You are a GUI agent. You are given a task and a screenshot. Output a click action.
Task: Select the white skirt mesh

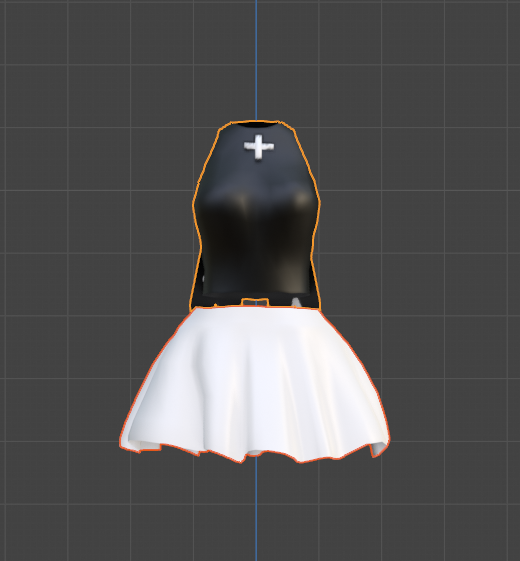click(x=255, y=385)
